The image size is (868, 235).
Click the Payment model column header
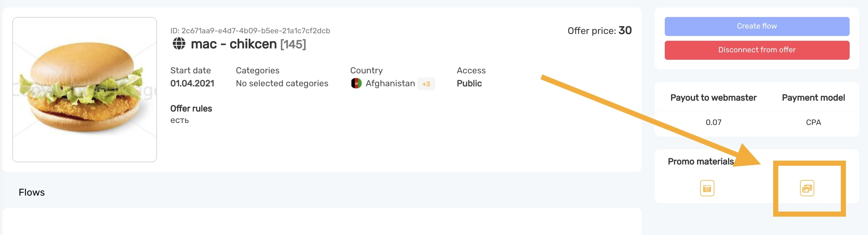click(813, 98)
